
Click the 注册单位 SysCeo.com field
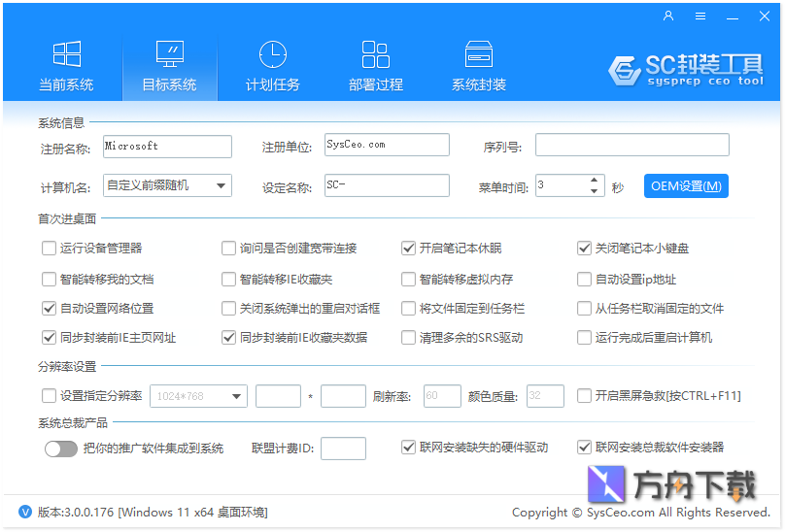point(387,145)
